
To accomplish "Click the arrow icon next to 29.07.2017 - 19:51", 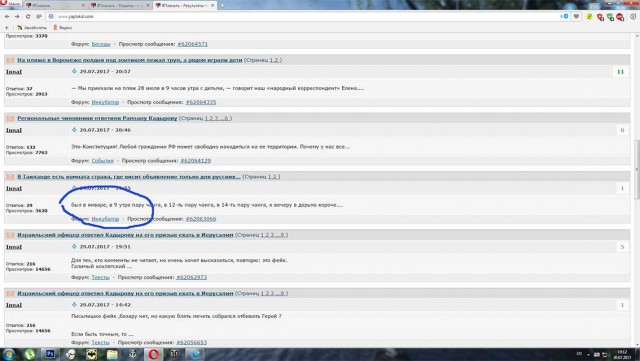I will (74, 247).
